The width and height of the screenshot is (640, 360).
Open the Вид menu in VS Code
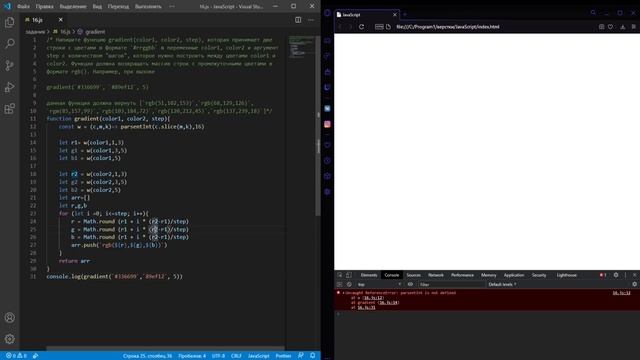97,7
